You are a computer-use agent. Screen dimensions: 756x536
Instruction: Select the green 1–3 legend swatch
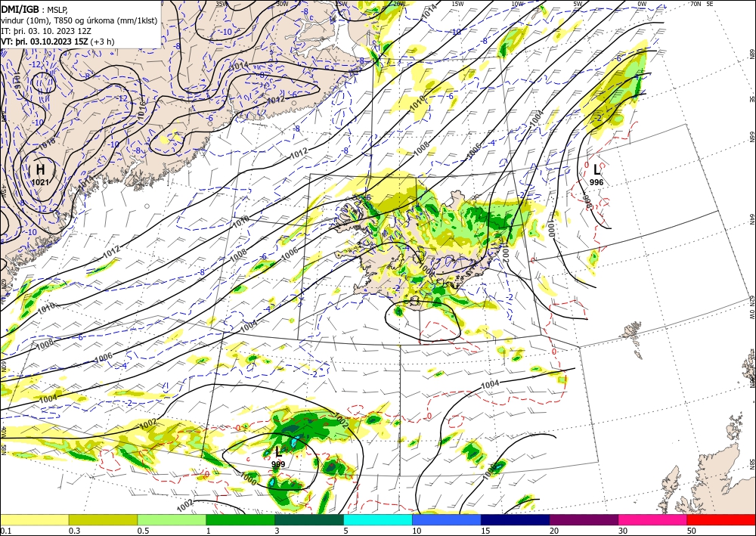tap(240, 519)
